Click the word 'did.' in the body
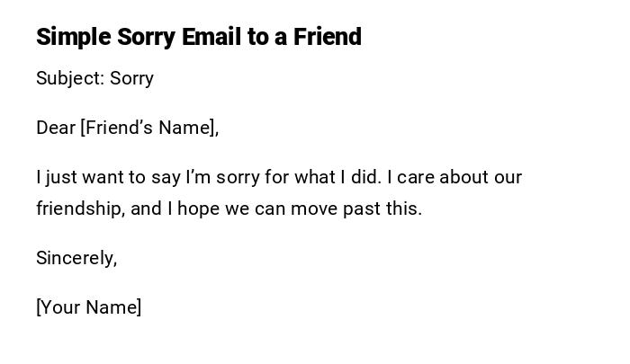 coord(366,177)
